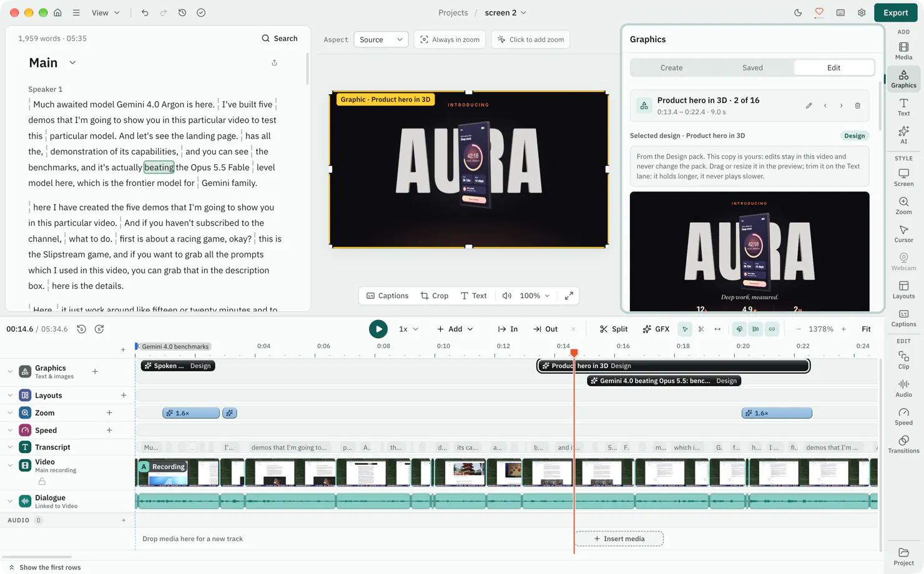
Task: Activate the pointer selection tool in timeline toolbar
Action: coord(685,329)
